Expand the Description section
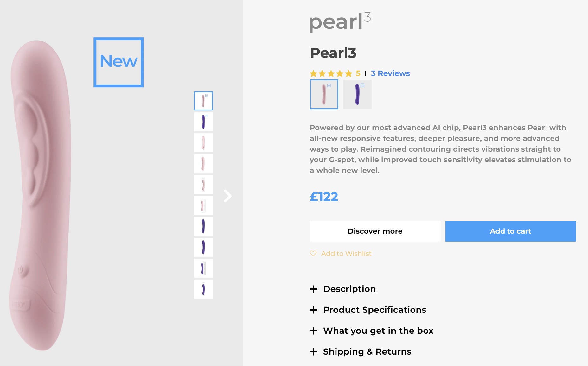 pos(349,289)
